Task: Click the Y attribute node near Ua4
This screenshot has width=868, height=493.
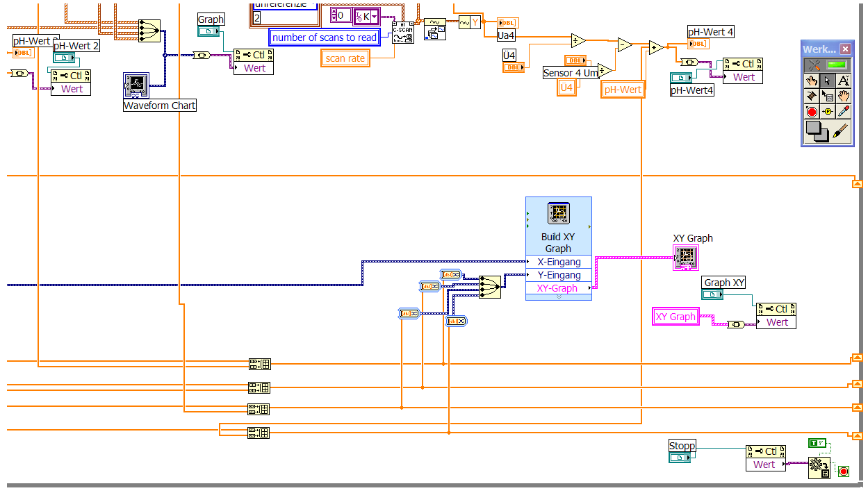Action: pyautogui.click(x=470, y=23)
